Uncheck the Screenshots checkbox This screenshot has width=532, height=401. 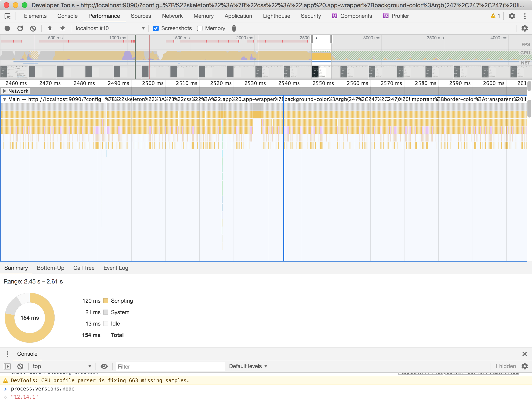coord(156,28)
